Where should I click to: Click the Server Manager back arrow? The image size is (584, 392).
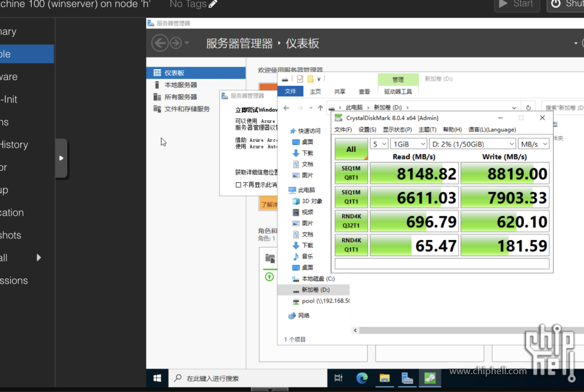pyautogui.click(x=160, y=43)
